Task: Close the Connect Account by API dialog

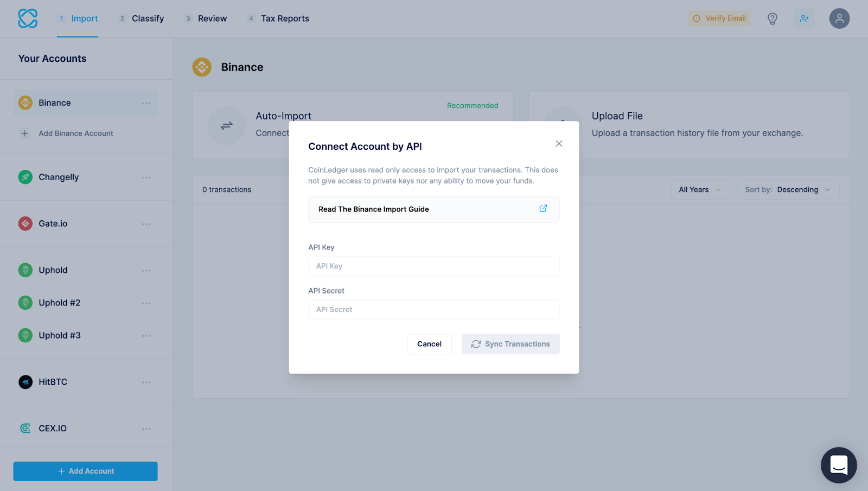Action: (x=559, y=143)
